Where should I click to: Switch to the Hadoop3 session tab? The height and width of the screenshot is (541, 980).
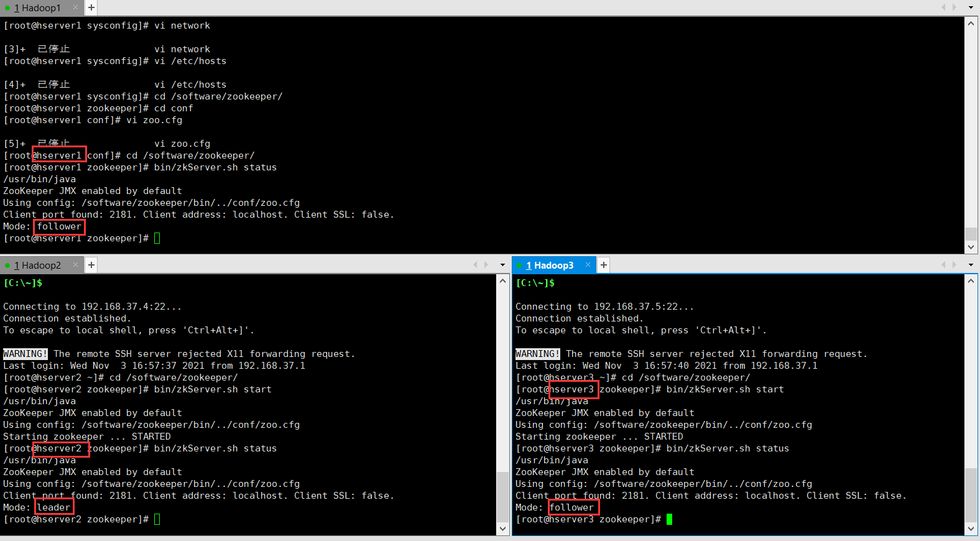550,266
